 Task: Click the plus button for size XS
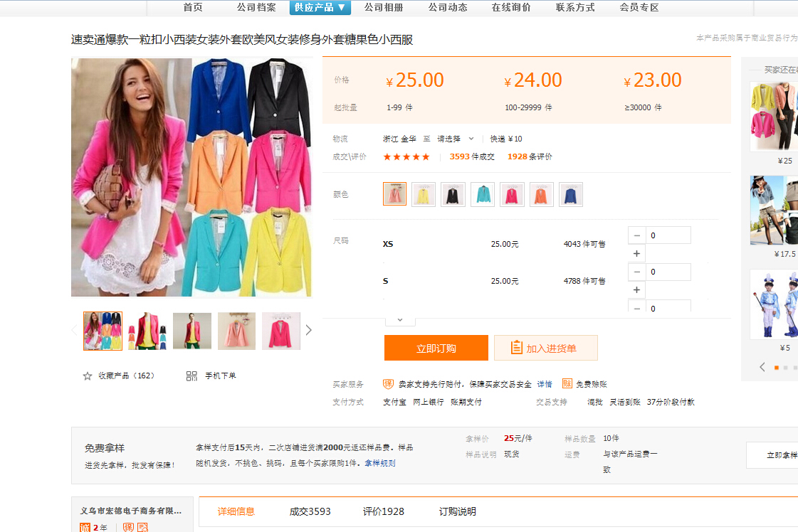click(x=636, y=254)
